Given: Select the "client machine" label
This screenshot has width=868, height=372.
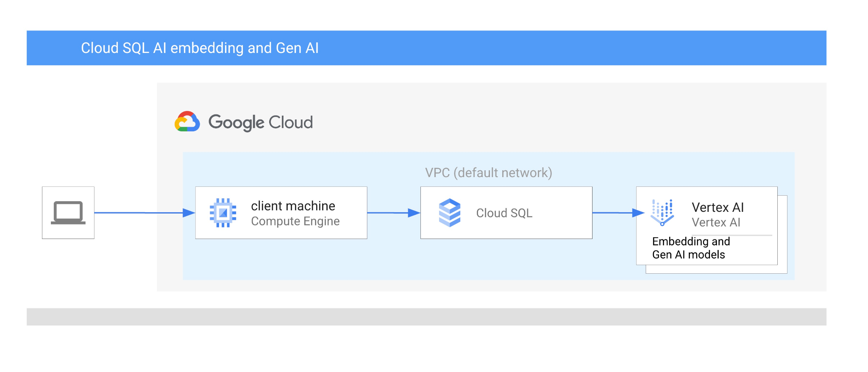Looking at the screenshot, I should coord(293,206).
